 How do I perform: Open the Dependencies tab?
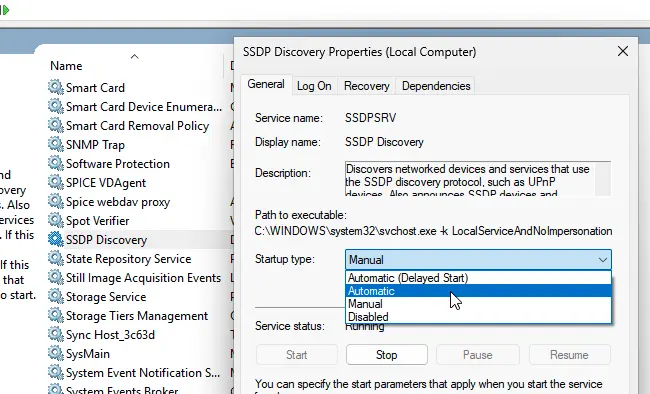436,86
